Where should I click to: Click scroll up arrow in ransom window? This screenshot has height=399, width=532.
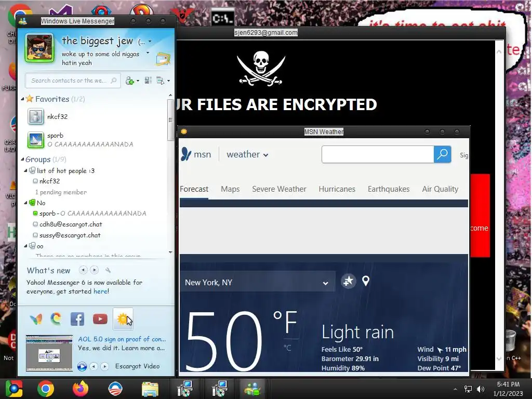coord(499,52)
